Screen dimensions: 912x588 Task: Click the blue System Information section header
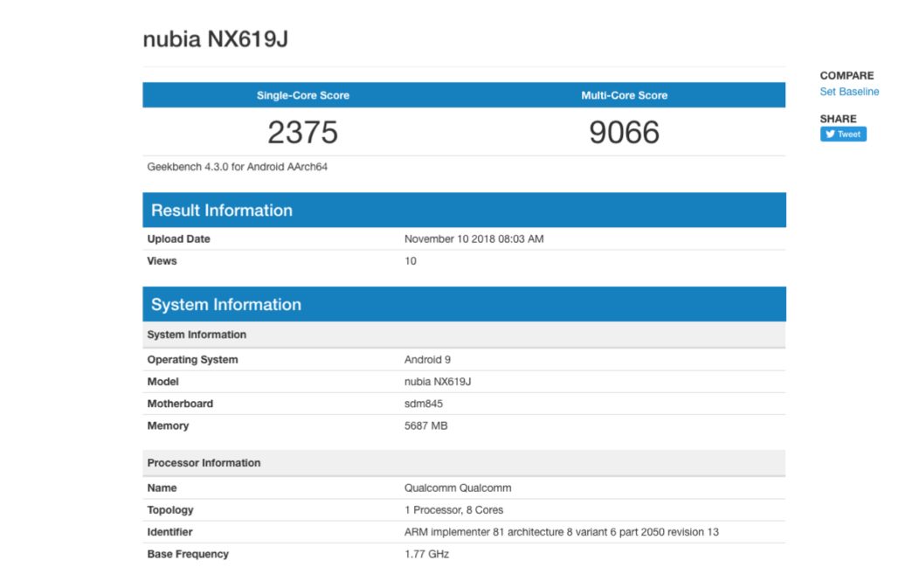point(226,305)
